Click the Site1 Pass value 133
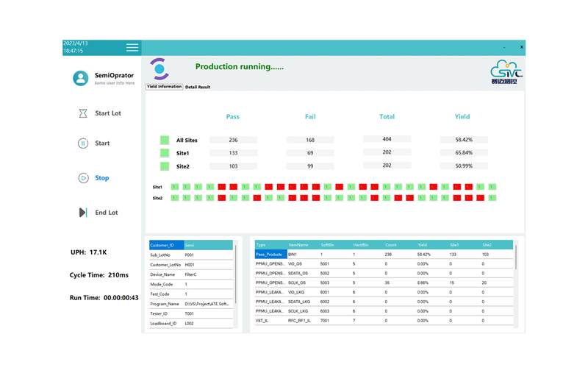The width and height of the screenshot is (588, 373). tap(233, 153)
